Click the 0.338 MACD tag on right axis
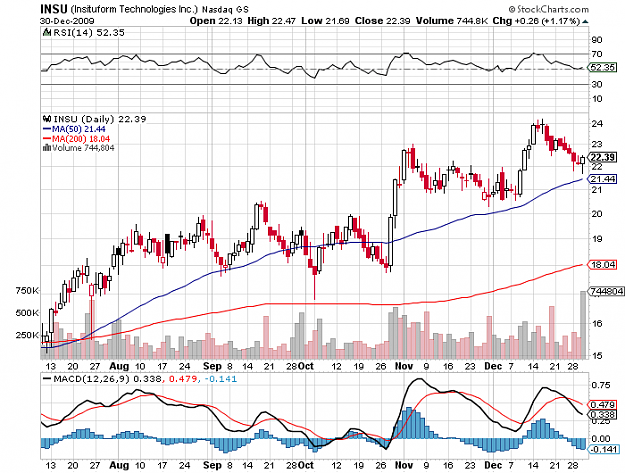Image resolution: width=625 pixels, height=473 pixels. point(603,415)
